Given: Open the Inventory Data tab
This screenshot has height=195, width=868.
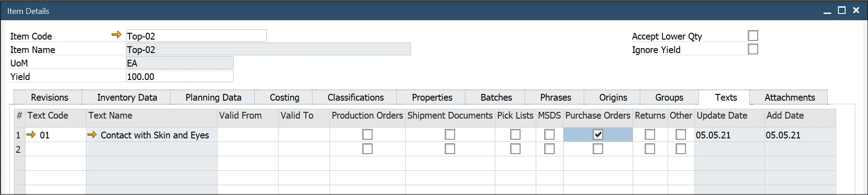Looking at the screenshot, I should click(127, 97).
